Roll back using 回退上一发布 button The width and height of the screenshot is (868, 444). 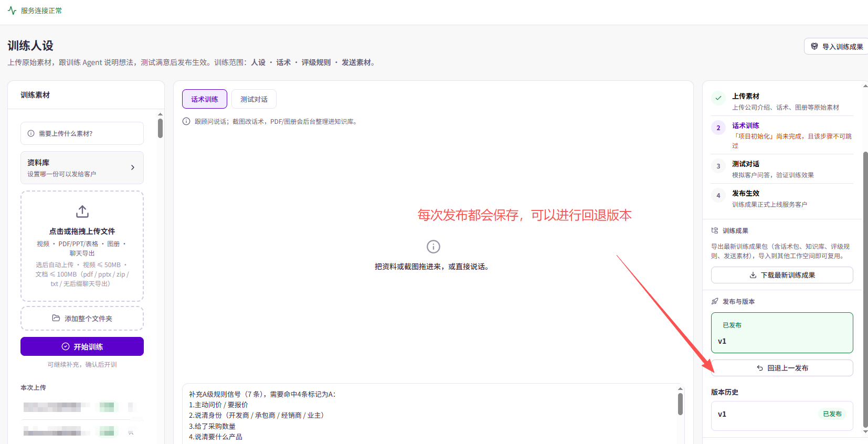[782, 368]
